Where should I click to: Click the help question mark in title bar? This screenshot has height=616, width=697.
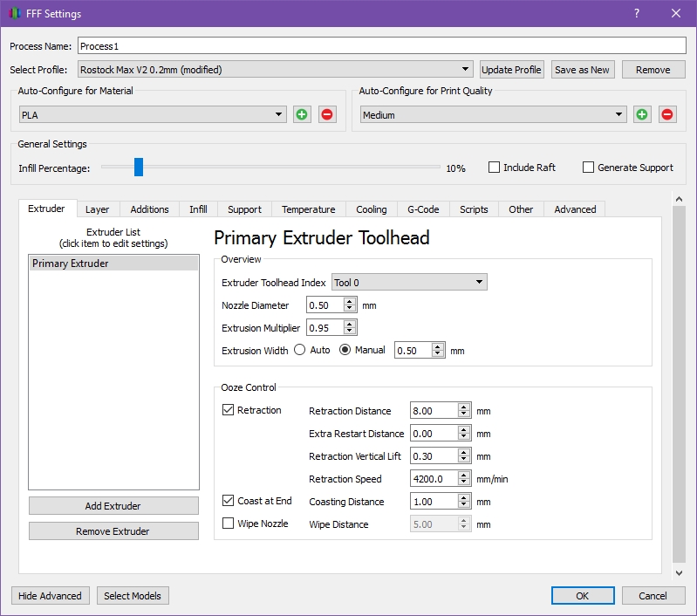pyautogui.click(x=637, y=13)
